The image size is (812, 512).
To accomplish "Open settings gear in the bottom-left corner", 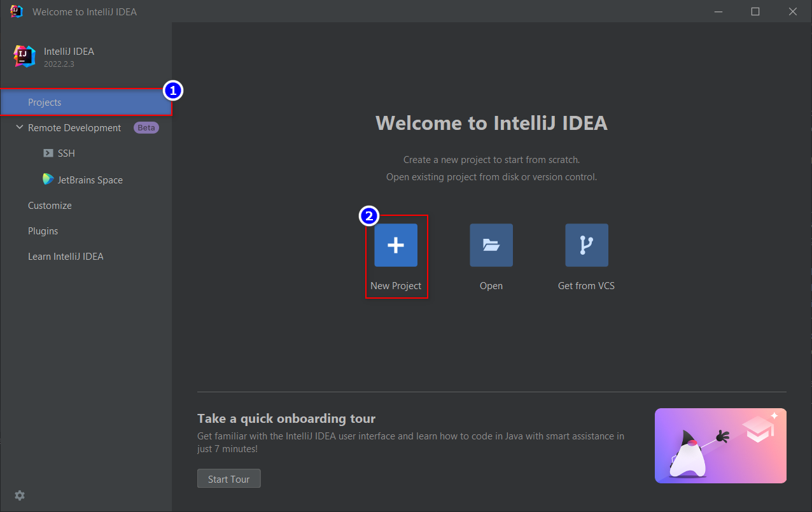I will click(20, 495).
